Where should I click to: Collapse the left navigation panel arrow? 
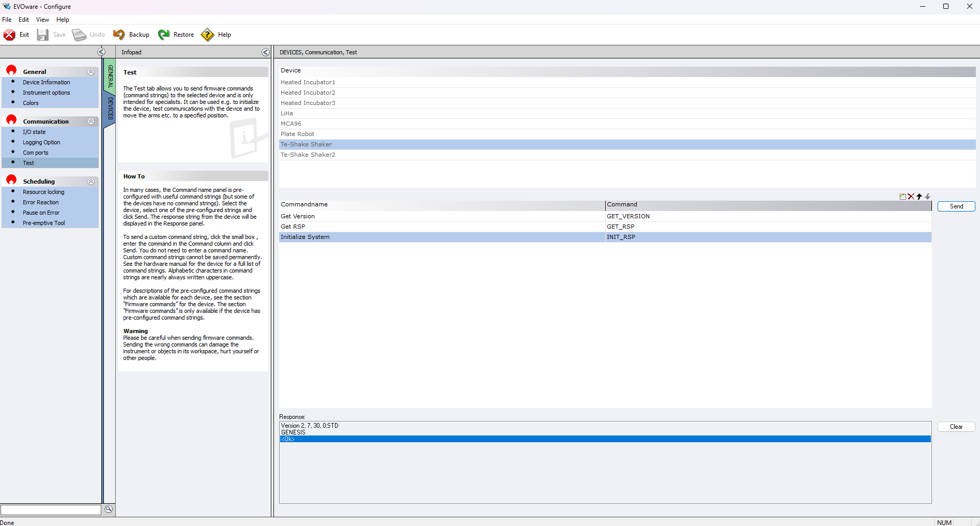tap(101, 52)
